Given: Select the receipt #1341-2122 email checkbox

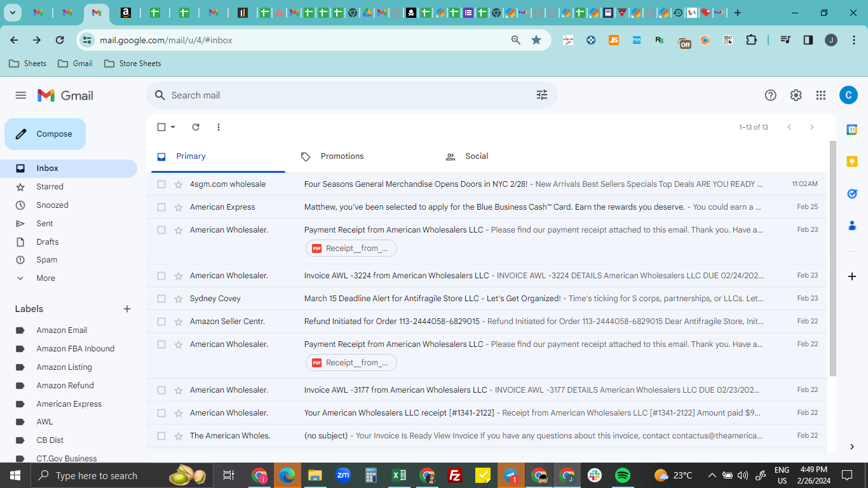Looking at the screenshot, I should (x=161, y=413).
